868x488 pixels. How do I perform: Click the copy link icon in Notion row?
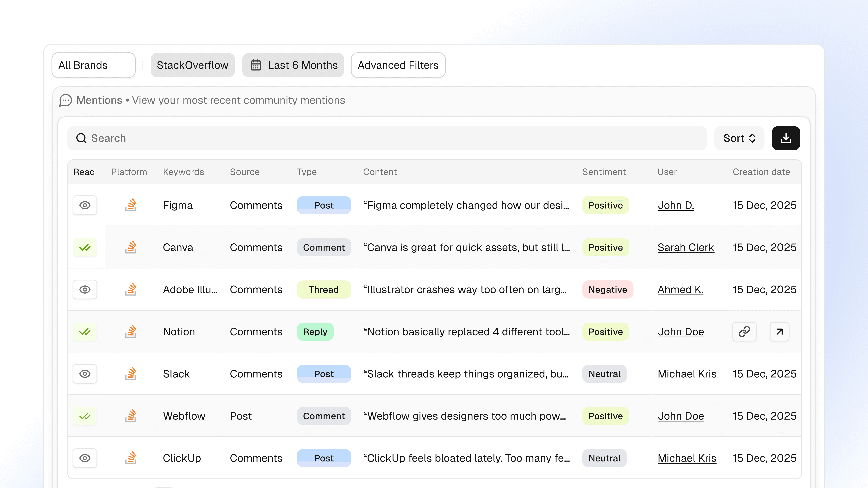click(x=744, y=332)
